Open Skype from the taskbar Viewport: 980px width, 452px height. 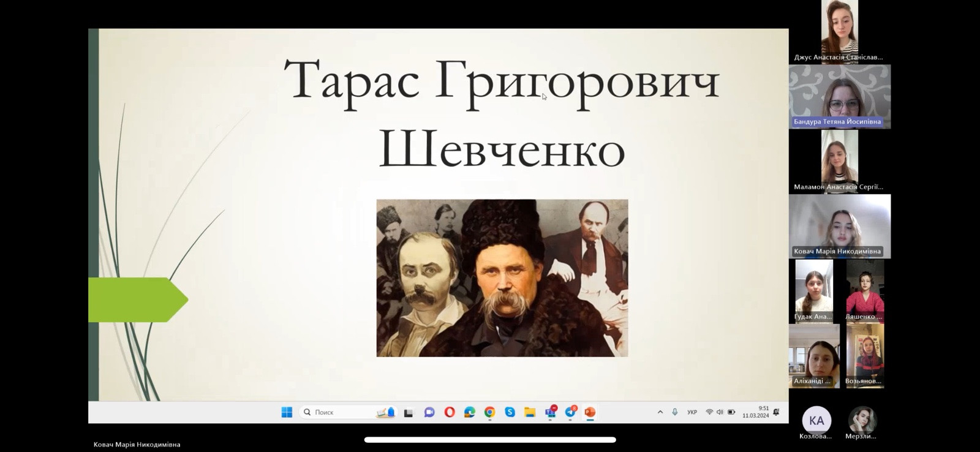510,412
